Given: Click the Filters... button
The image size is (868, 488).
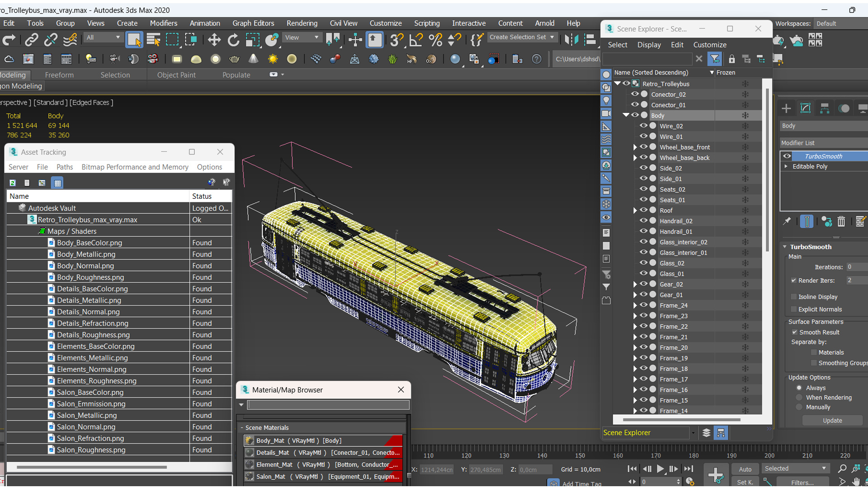Looking at the screenshot, I should (x=802, y=482).
